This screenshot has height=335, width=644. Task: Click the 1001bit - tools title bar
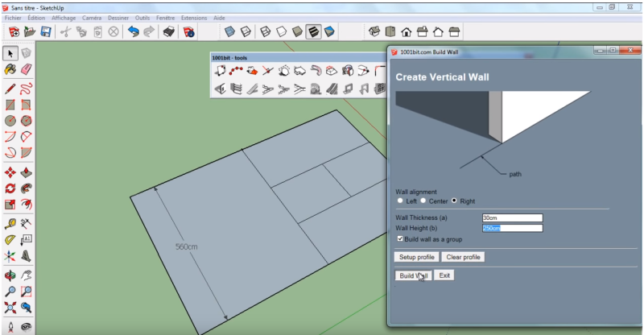298,58
